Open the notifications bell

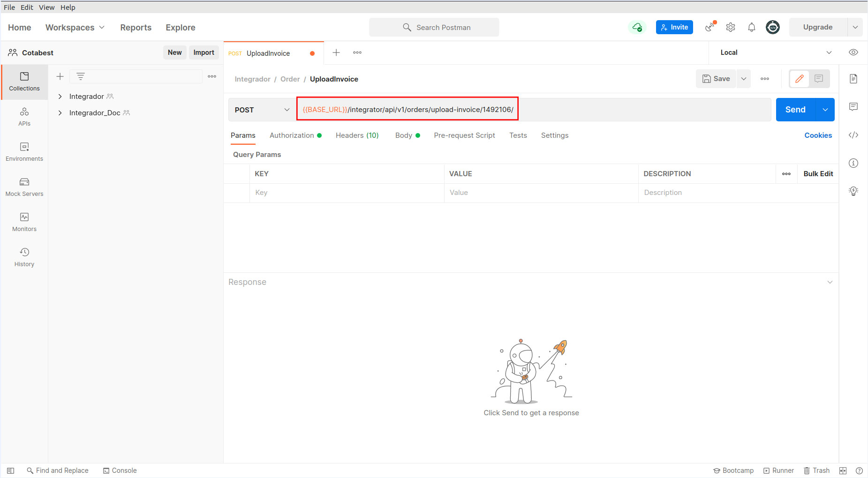click(752, 27)
